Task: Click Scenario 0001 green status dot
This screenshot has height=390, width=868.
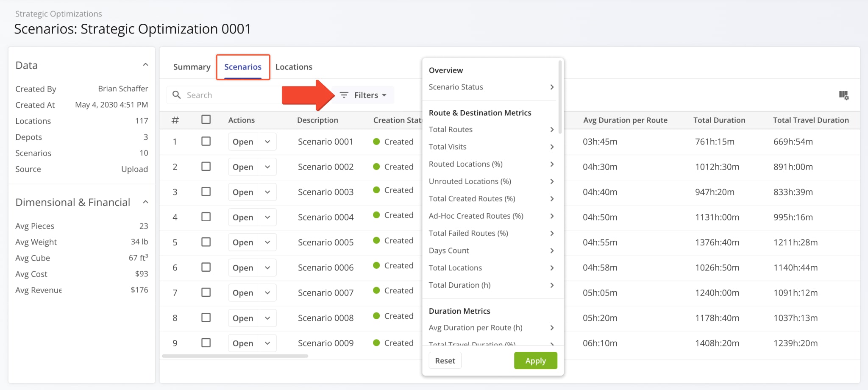Action: point(376,142)
